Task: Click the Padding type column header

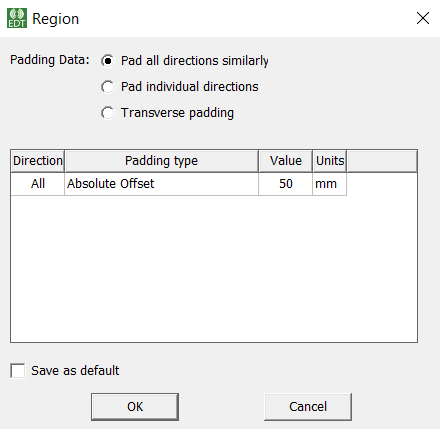Action: point(161,161)
